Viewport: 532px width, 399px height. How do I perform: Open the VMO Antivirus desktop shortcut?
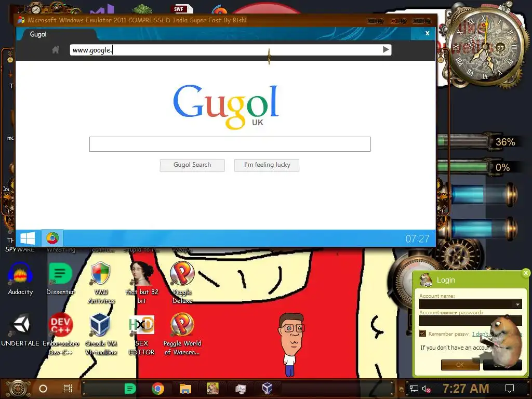click(101, 283)
